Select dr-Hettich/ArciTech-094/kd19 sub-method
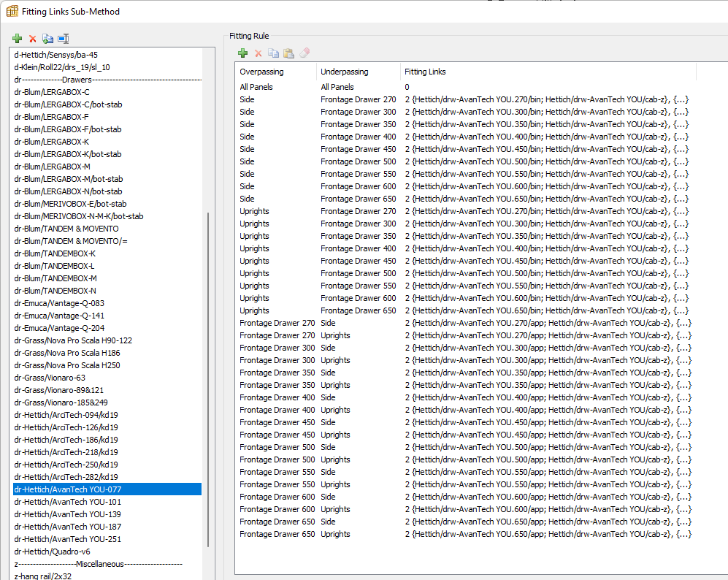This screenshot has height=580, width=728. (107, 415)
